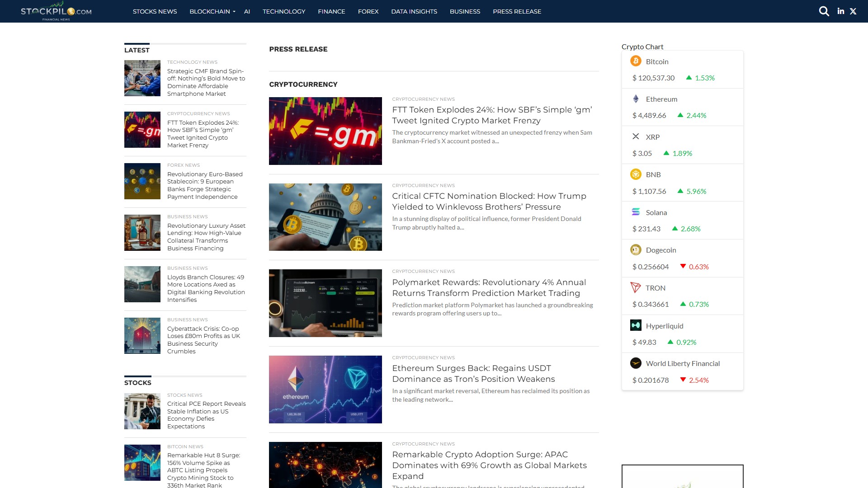This screenshot has width=868, height=488.
Task: Click the World Liberty Financial icon
Action: [x=636, y=363]
